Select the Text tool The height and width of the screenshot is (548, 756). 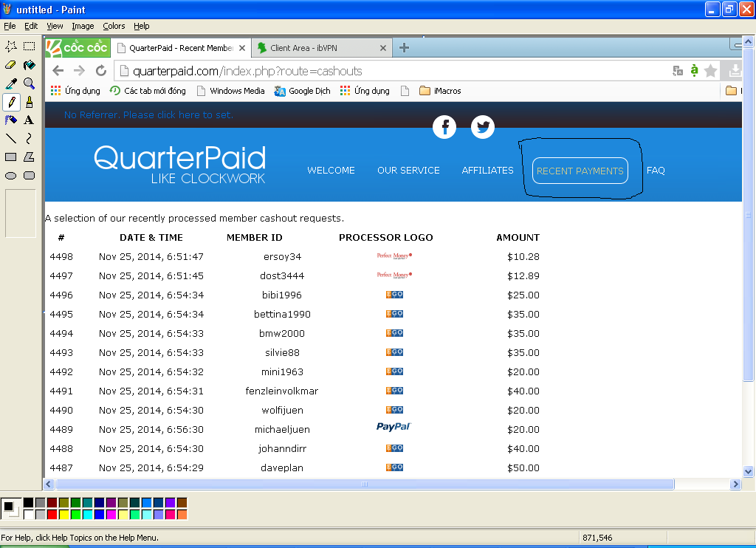29,120
